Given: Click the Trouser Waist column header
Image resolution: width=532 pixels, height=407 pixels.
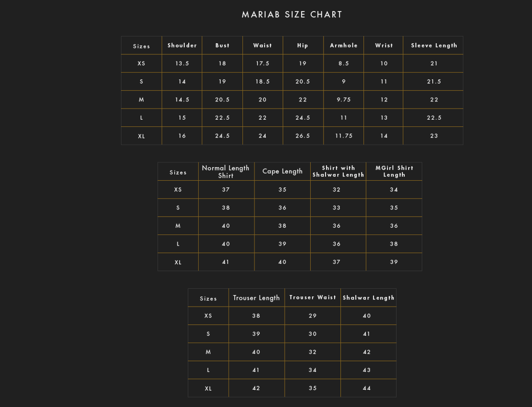Looking at the screenshot, I should (x=313, y=298).
